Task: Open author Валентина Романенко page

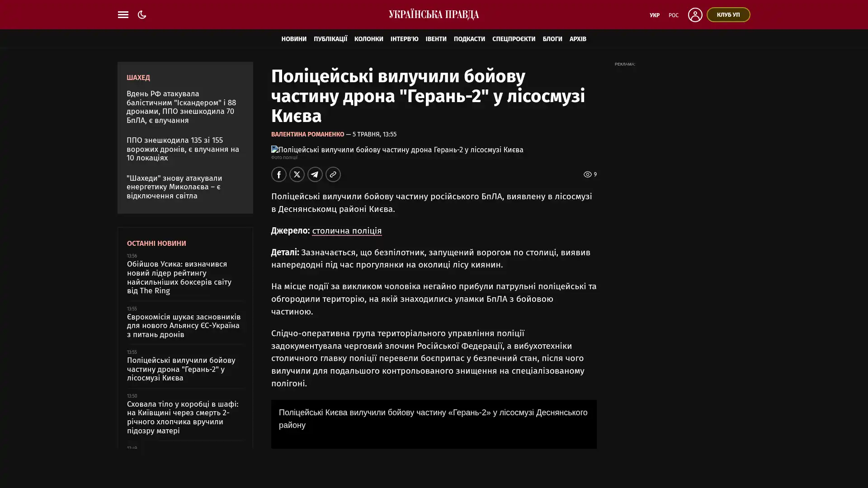Action: point(308,134)
